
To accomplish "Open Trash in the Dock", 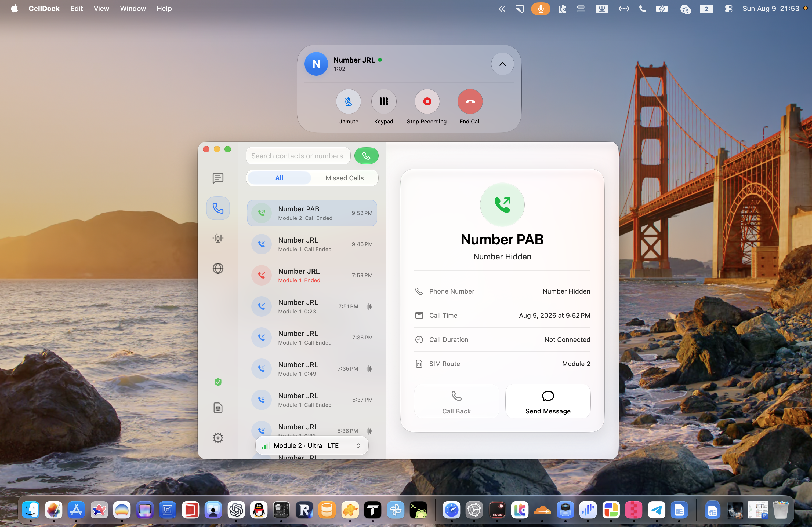I will pos(780,510).
